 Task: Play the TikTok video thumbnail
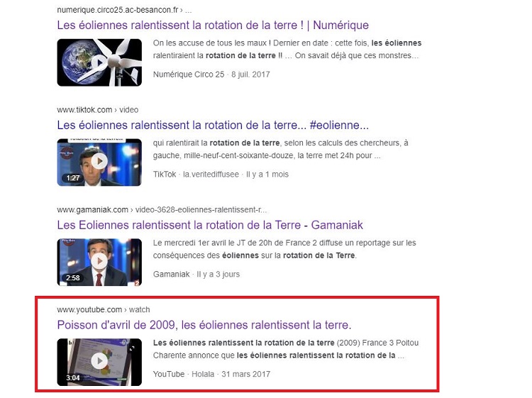[99, 162]
